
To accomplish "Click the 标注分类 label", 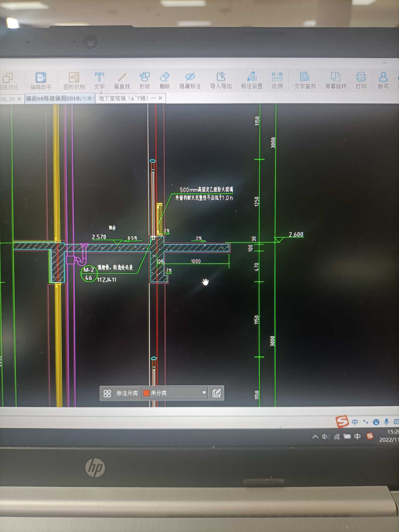I will pos(127,393).
